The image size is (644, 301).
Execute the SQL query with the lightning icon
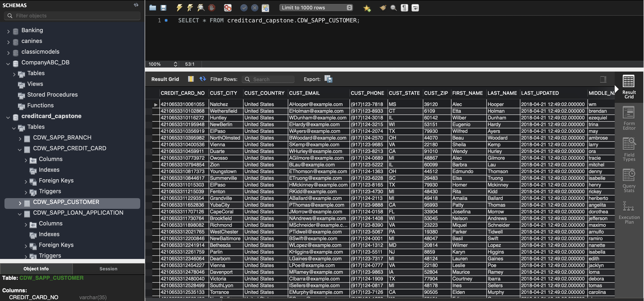coord(179,8)
